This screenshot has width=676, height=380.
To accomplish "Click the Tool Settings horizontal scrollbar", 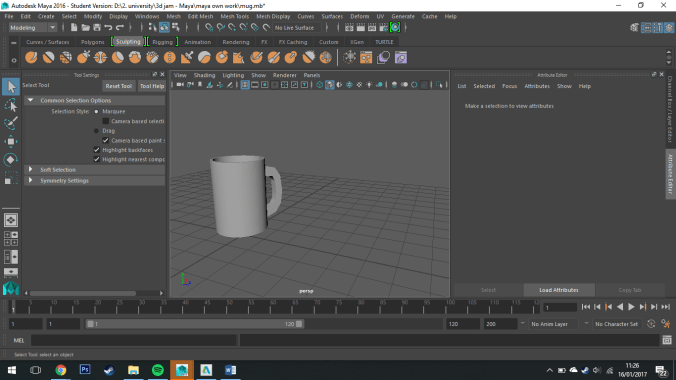I will coord(82,293).
